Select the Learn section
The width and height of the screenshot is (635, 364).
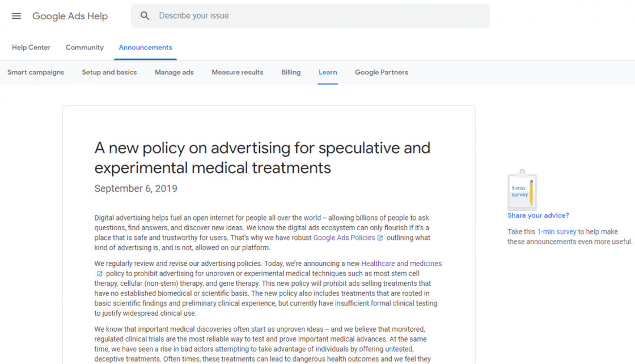tap(328, 73)
